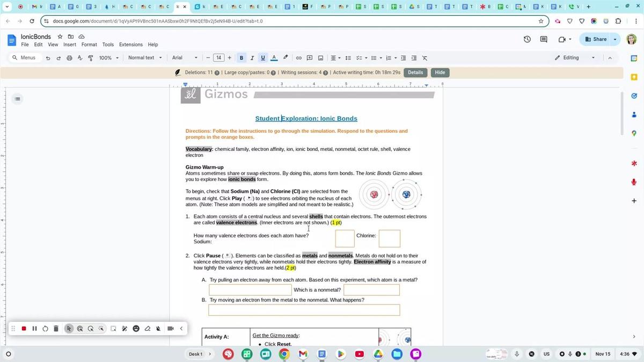
Task: Open version history clock icon
Action: [x=527, y=39]
